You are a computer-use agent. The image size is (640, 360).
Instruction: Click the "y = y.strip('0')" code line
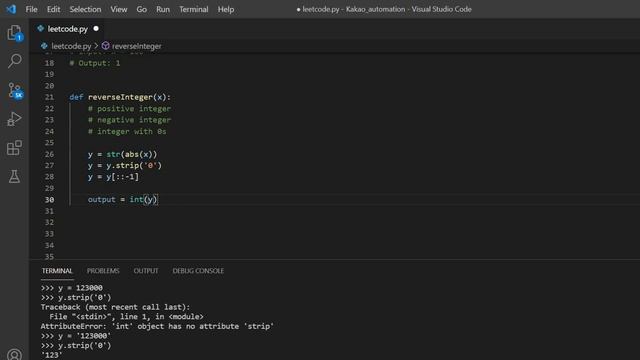click(125, 165)
